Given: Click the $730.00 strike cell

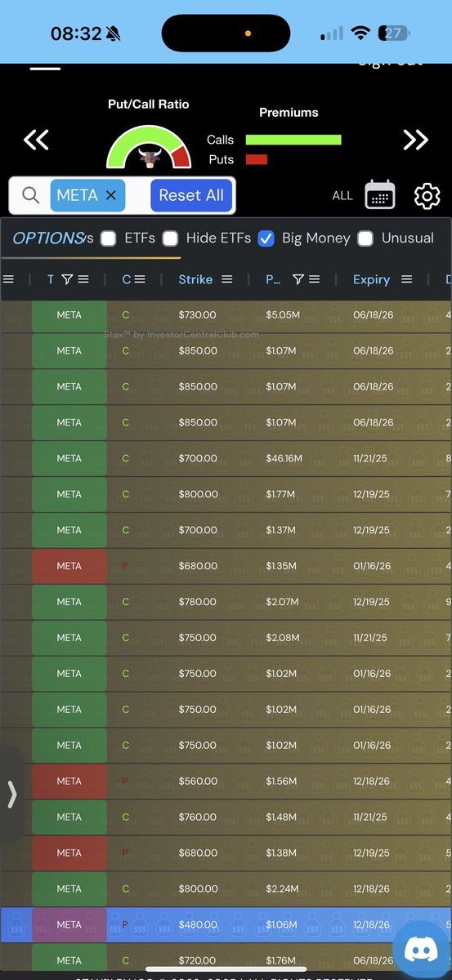Looking at the screenshot, I should tap(198, 314).
